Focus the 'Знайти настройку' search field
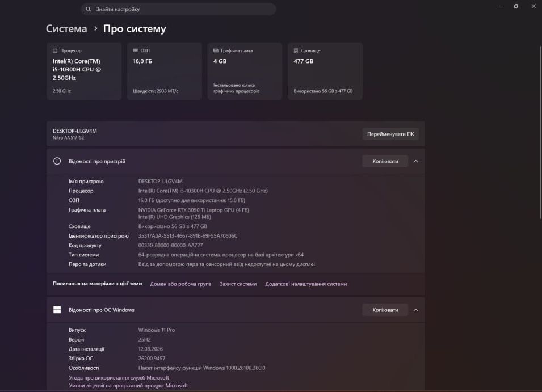 point(178,9)
